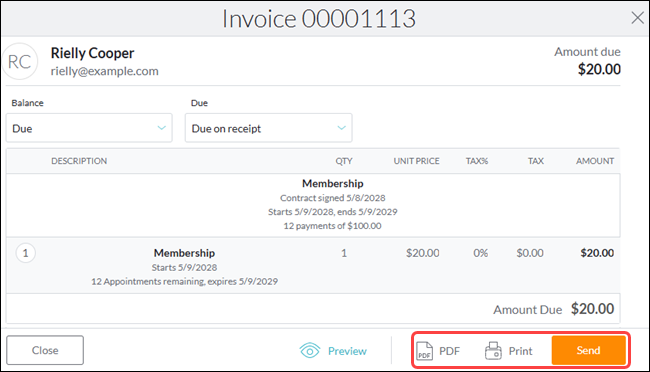Click the PDF document icon
The image size is (650, 372).
pos(424,351)
